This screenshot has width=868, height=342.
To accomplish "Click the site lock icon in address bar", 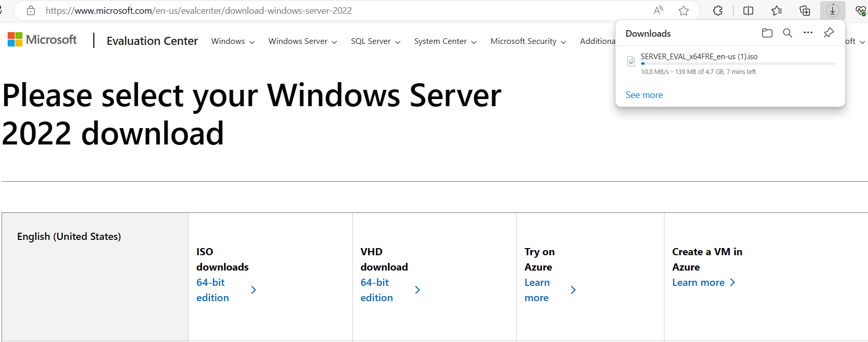I will coord(31,10).
